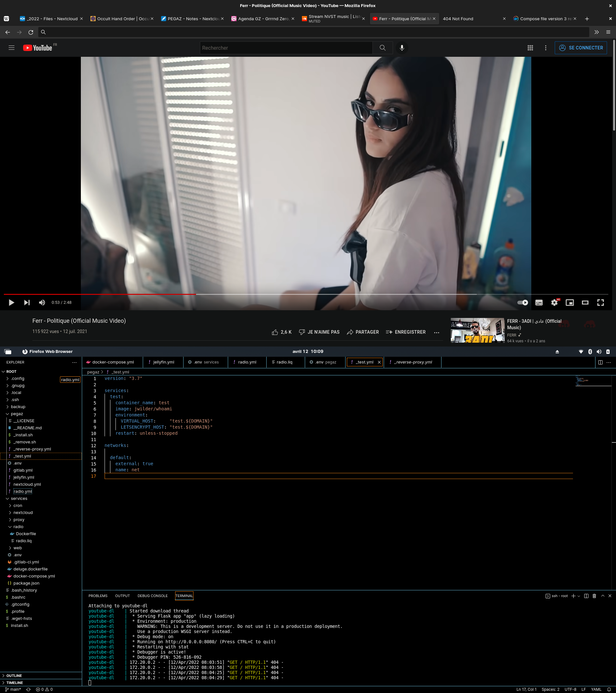Open the PROBLEMS panel tab

(x=98, y=596)
